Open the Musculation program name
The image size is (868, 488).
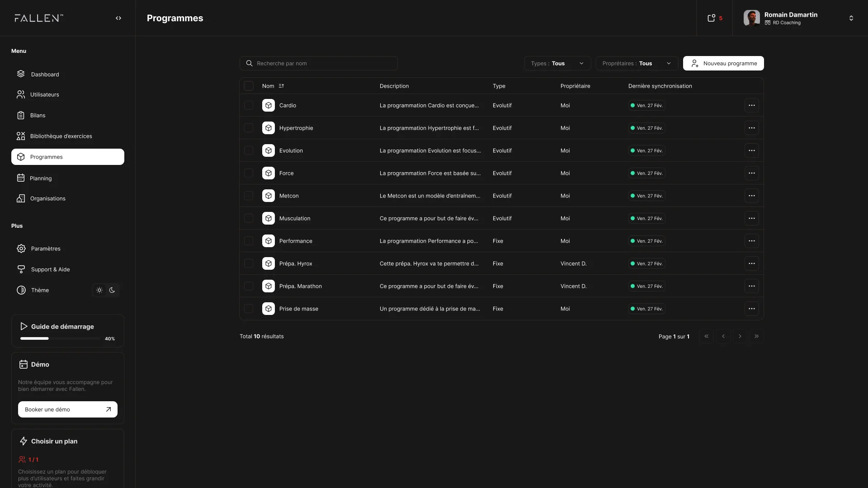point(295,218)
